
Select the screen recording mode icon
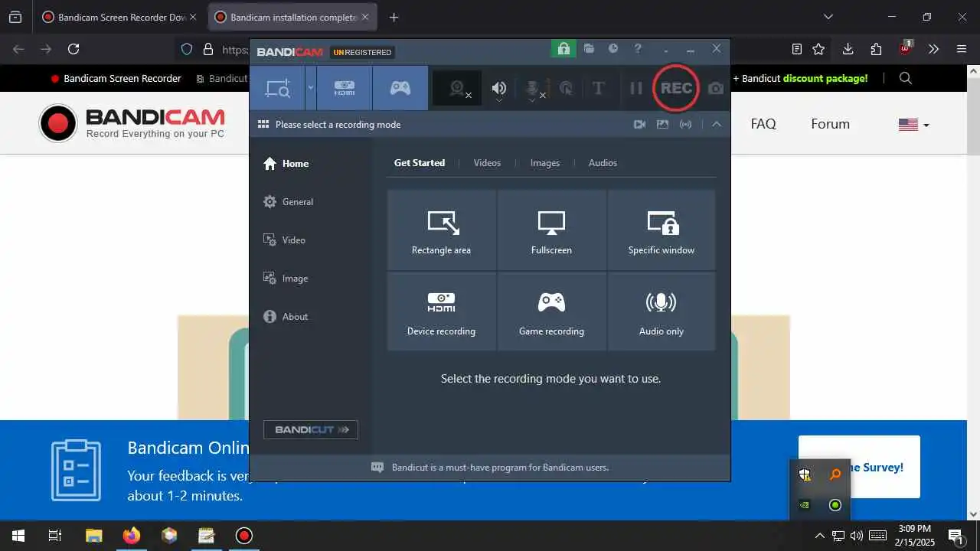click(277, 88)
